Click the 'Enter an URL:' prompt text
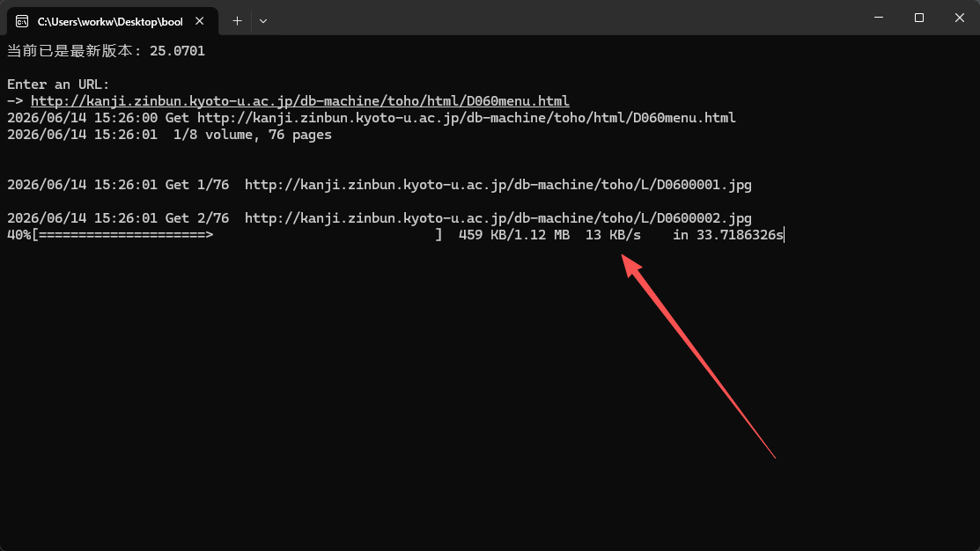The height and width of the screenshot is (551, 980). (58, 84)
